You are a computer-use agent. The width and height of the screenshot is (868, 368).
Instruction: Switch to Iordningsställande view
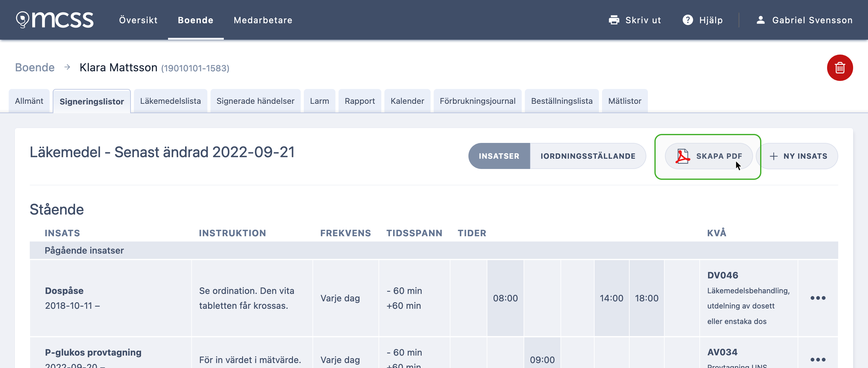coord(588,156)
